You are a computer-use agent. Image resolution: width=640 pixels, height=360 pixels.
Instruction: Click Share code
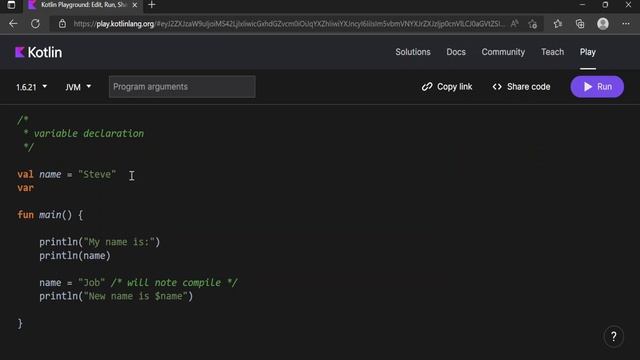click(521, 87)
